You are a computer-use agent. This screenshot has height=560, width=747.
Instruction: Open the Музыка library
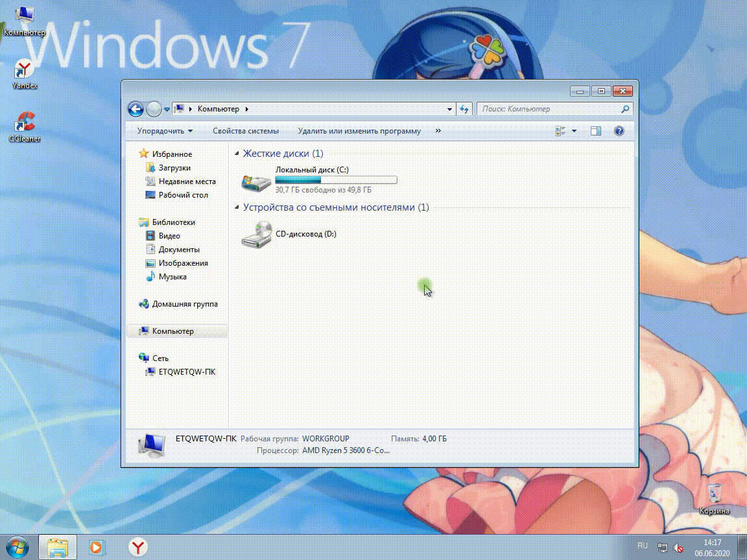tap(172, 277)
